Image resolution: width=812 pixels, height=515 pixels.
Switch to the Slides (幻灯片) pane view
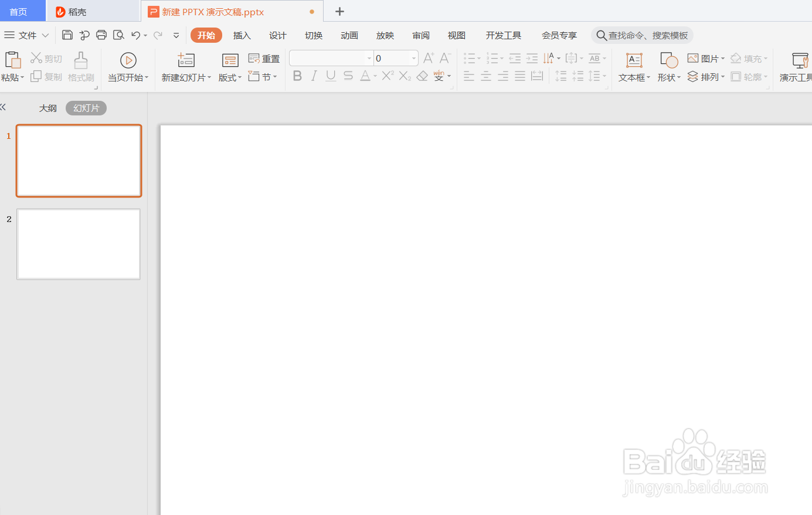86,108
